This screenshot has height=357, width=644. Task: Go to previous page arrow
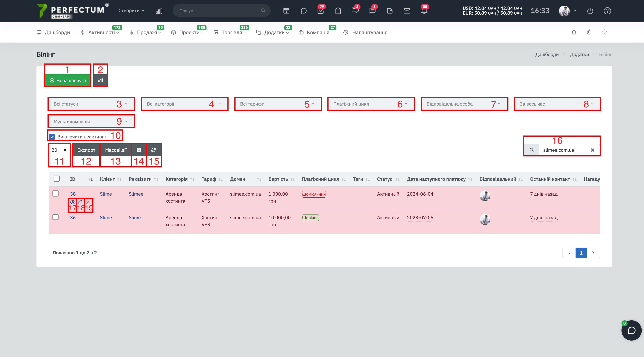coord(569,253)
